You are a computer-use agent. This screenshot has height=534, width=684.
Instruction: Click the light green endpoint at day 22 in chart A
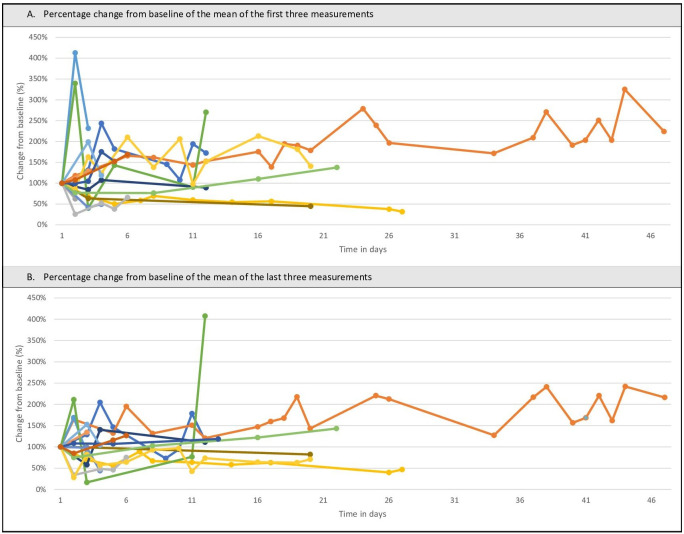point(337,168)
